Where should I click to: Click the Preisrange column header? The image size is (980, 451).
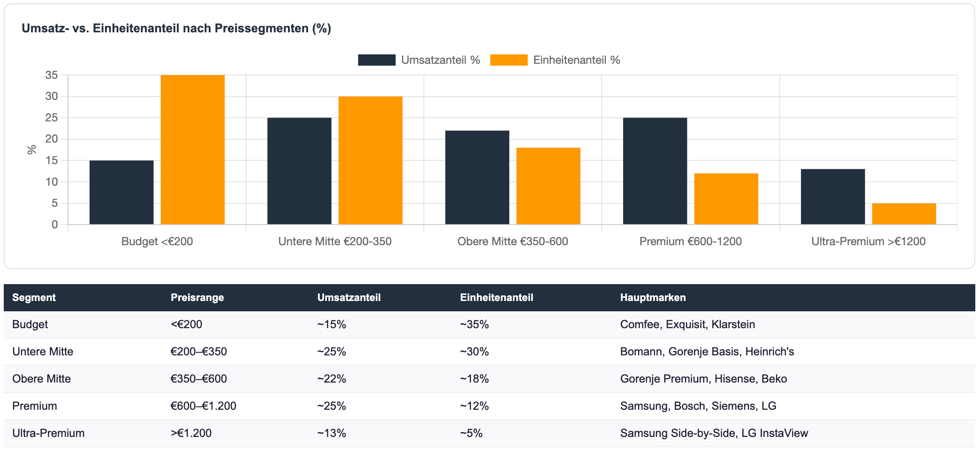click(x=197, y=298)
